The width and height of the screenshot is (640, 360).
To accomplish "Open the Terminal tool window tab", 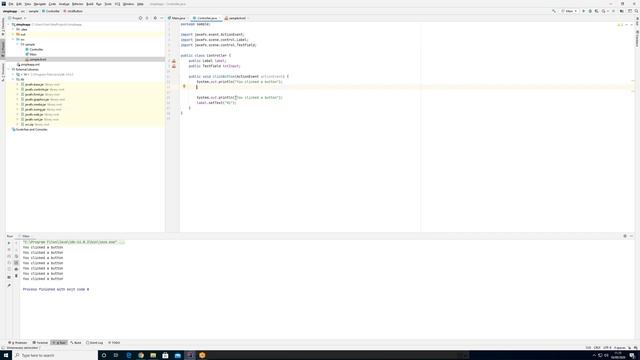I will pyautogui.click(x=40, y=343).
